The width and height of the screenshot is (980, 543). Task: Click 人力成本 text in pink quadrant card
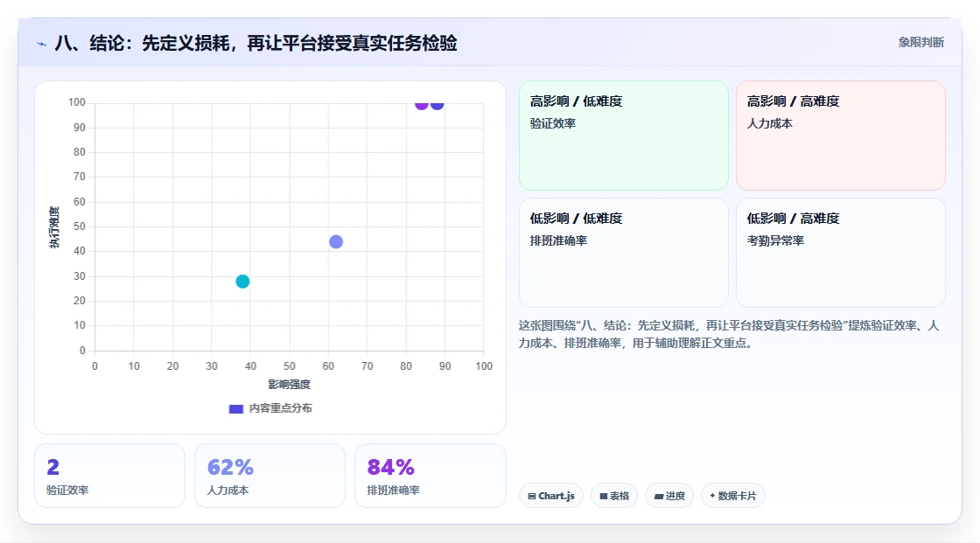coord(769,123)
